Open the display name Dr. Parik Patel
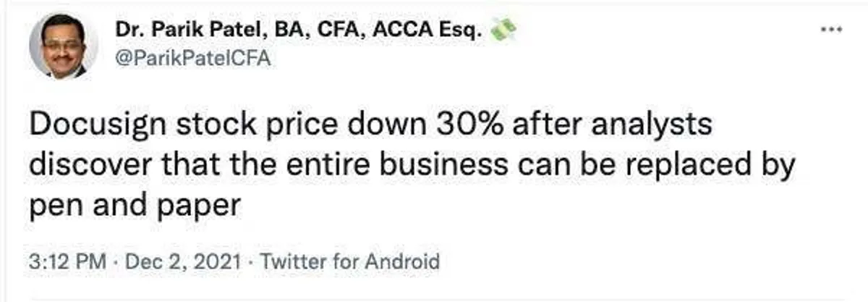868x302 pixels. (190, 32)
